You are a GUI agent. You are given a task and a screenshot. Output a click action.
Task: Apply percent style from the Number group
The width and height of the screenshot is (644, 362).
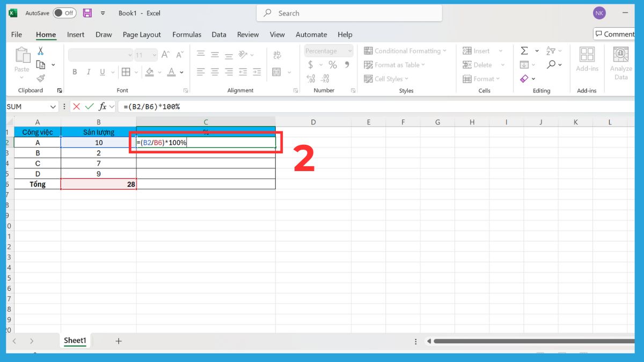333,64
